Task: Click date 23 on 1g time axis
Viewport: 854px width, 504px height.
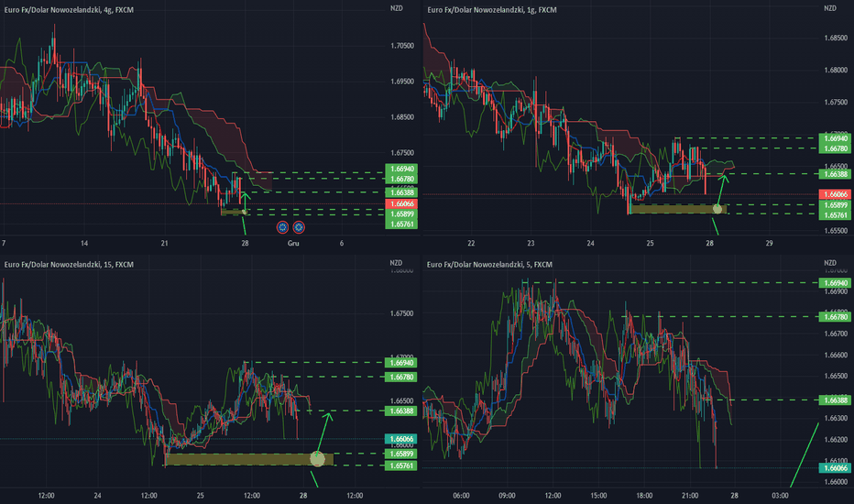Action: [x=531, y=243]
